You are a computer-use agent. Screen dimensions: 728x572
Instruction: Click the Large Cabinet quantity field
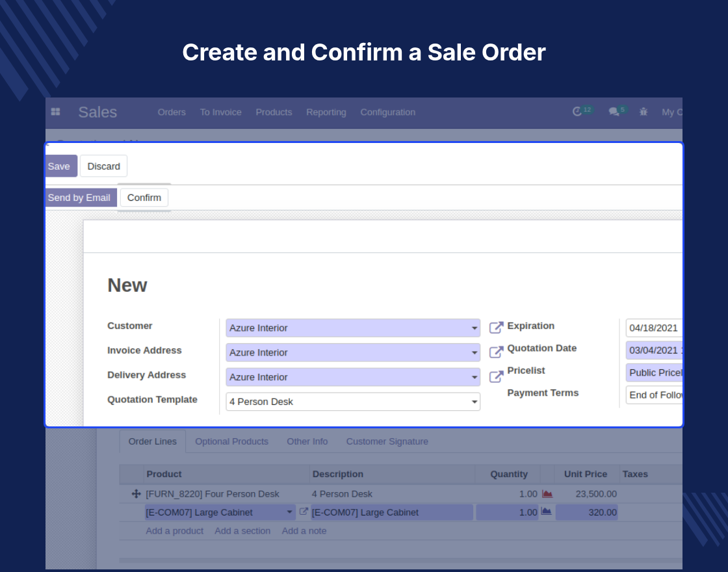pos(507,512)
